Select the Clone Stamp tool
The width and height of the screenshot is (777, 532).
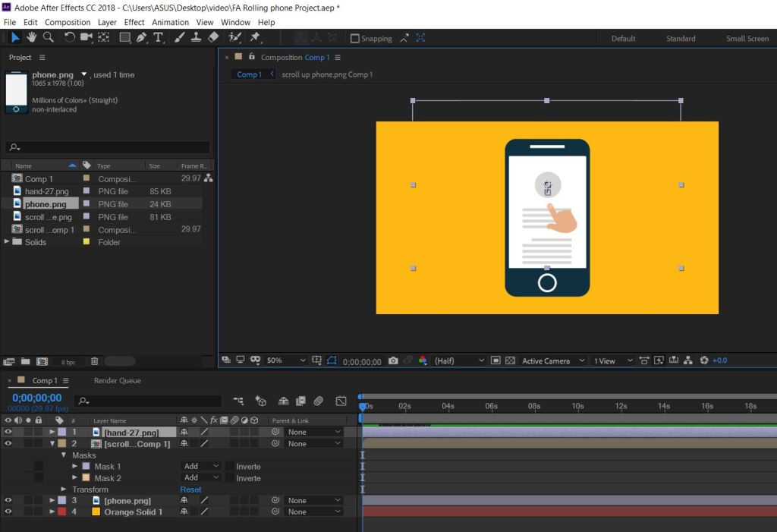(x=197, y=37)
